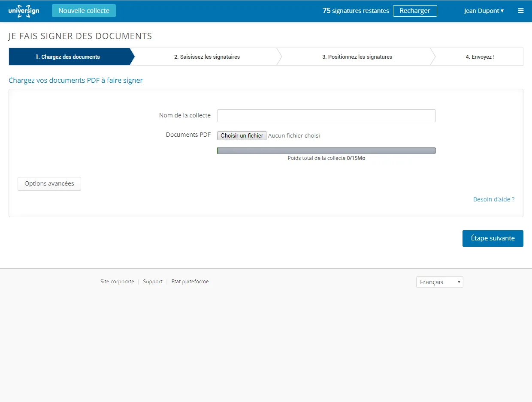Click the Universign logo
Image resolution: width=532 pixels, height=402 pixels.
(24, 11)
